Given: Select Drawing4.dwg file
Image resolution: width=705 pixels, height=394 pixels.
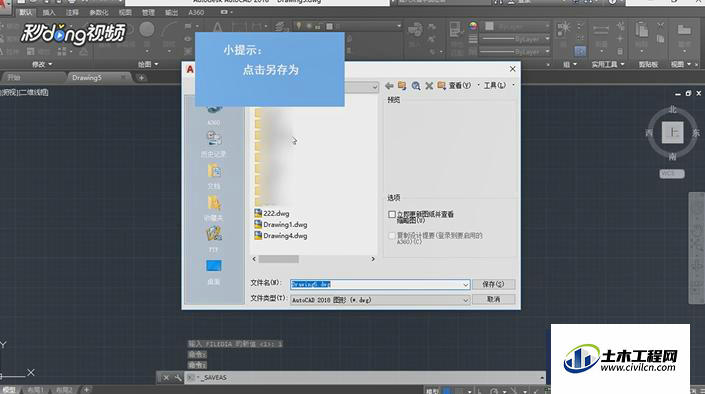Looking at the screenshot, I should [x=281, y=236].
